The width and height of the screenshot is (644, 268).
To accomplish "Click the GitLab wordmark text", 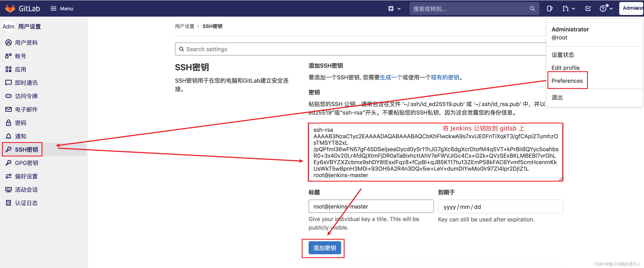I will [x=29, y=9].
